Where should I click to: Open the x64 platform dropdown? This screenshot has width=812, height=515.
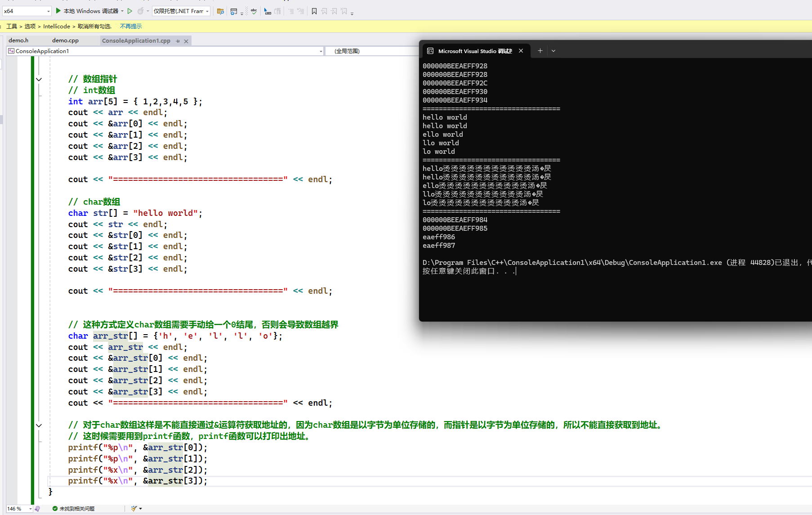click(48, 11)
